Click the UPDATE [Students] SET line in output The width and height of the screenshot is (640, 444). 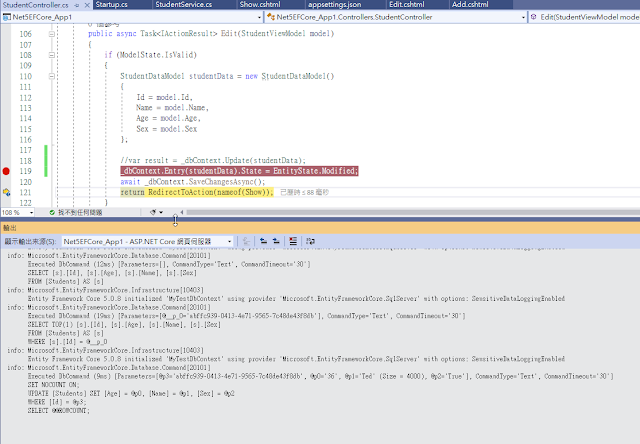pyautogui.click(x=131, y=393)
